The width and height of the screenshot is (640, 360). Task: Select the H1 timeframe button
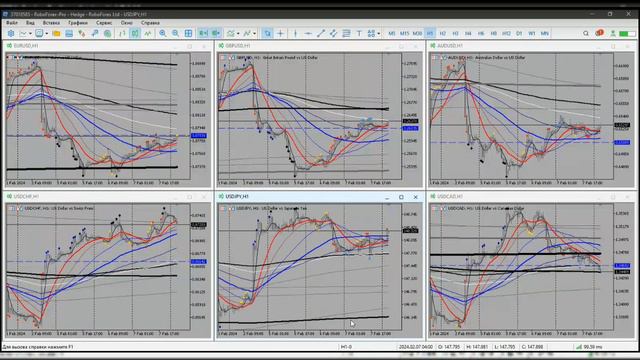click(x=430, y=33)
